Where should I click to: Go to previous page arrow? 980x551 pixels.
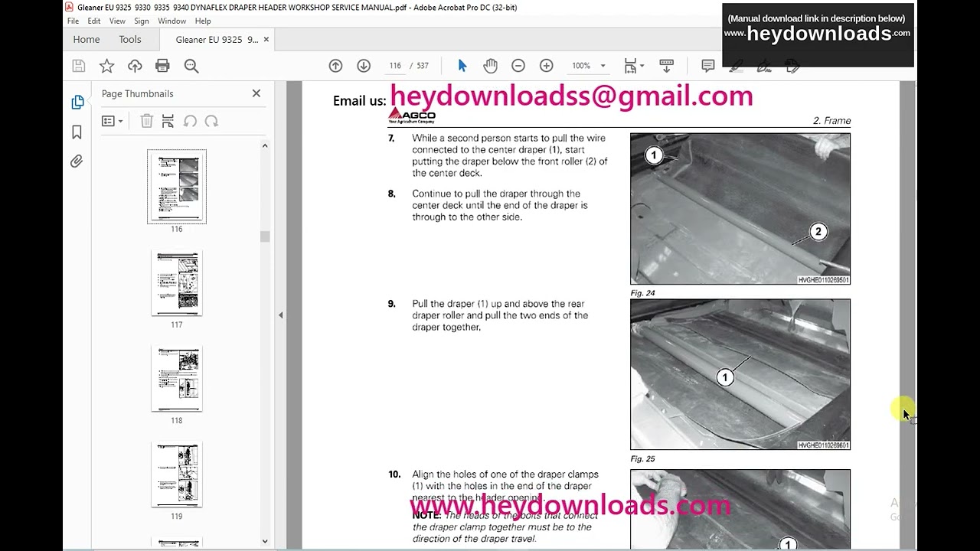coord(335,66)
